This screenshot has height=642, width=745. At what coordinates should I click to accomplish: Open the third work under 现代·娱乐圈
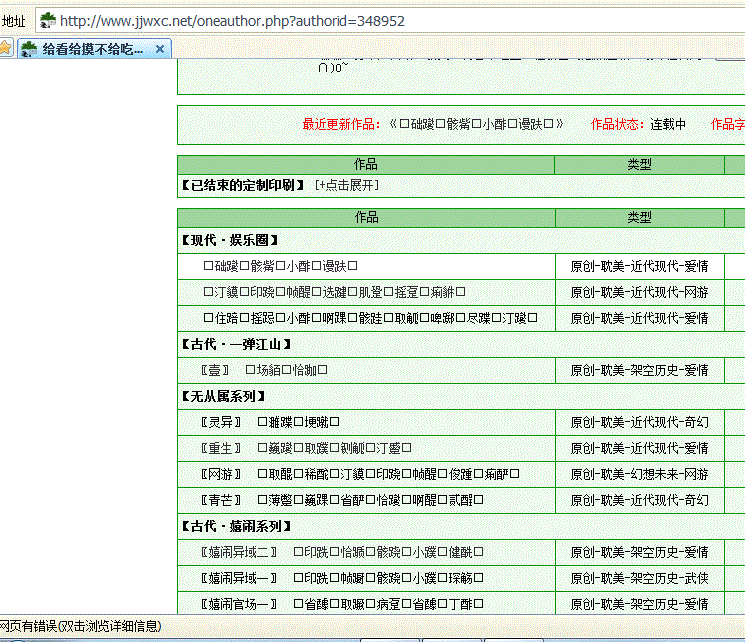click(371, 318)
